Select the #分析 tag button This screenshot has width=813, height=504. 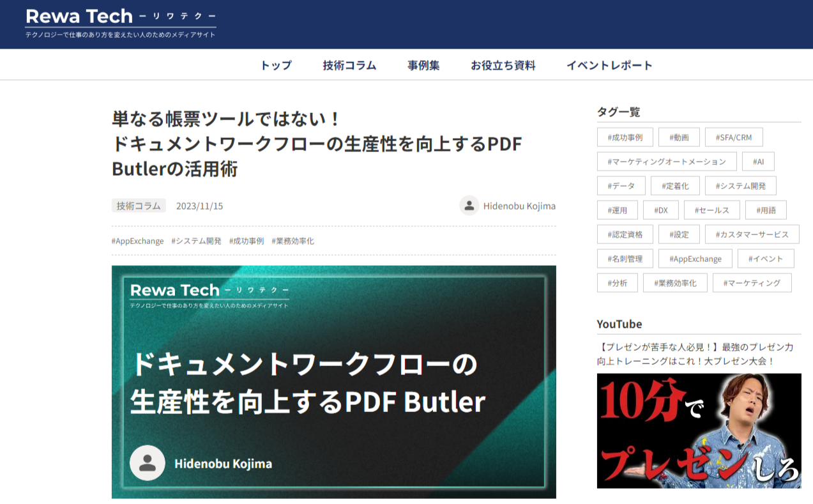618,283
